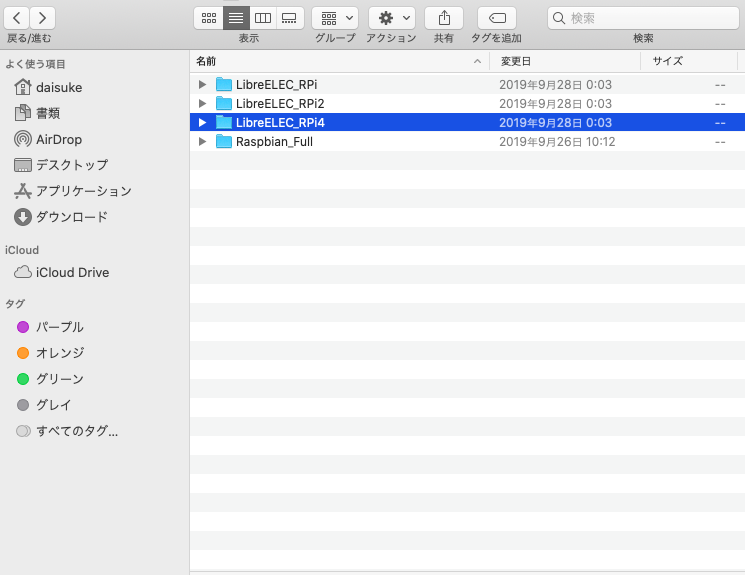The width and height of the screenshot is (745, 575).
Task: Switch to column view
Action: pos(263,18)
